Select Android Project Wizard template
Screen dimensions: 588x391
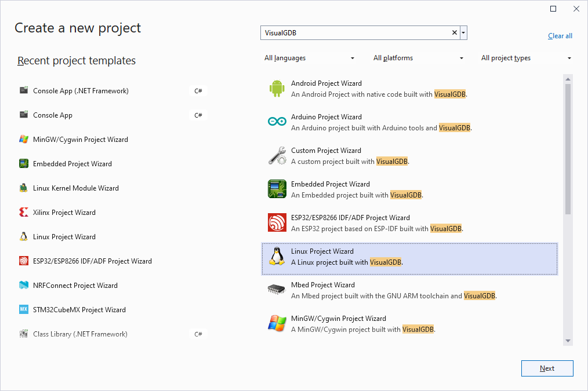(409, 89)
